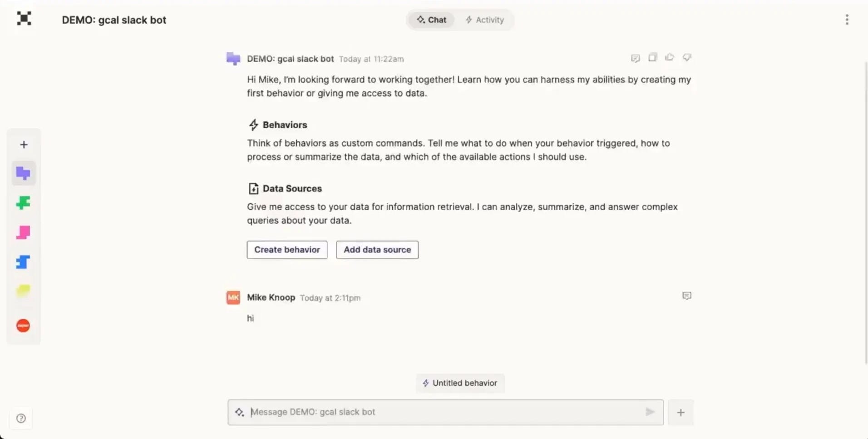Open the red Zapier icon at sidebar bottom

pyautogui.click(x=23, y=325)
